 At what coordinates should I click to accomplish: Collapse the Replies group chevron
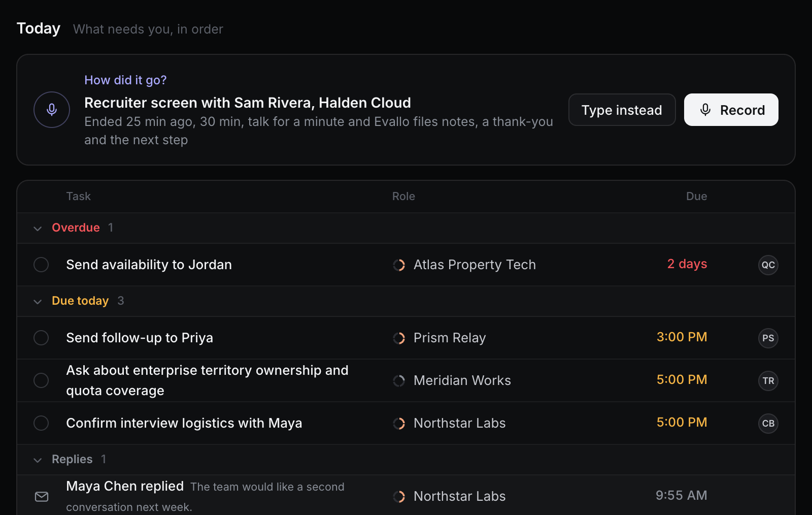click(x=38, y=460)
